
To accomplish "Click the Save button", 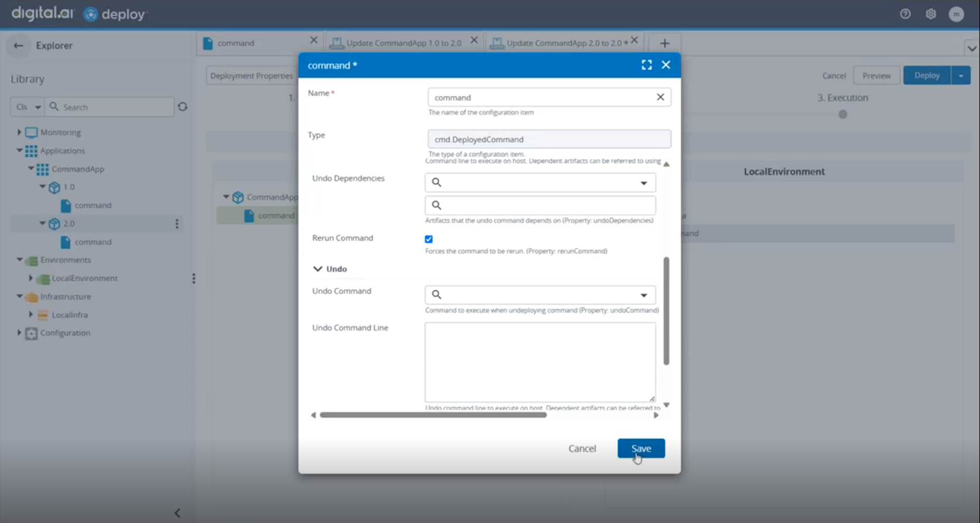I will pos(641,448).
